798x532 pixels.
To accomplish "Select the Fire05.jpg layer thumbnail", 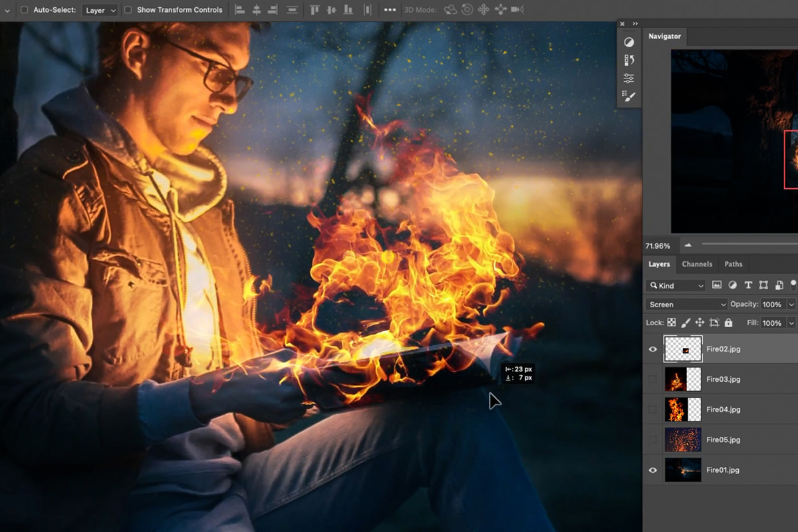I will coord(683,440).
